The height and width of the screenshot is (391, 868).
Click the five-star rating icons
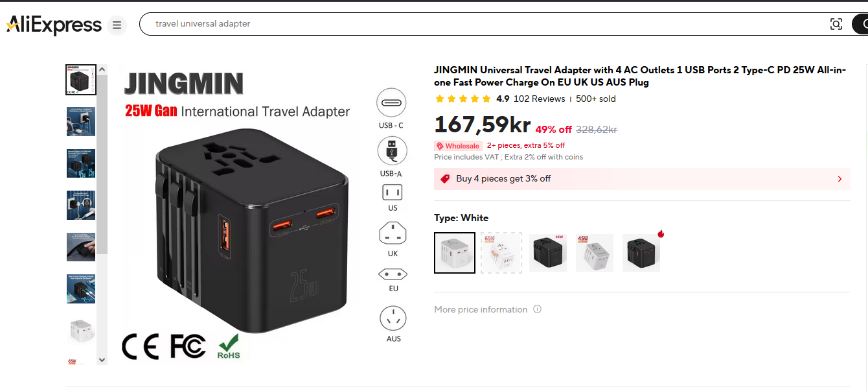point(463,99)
